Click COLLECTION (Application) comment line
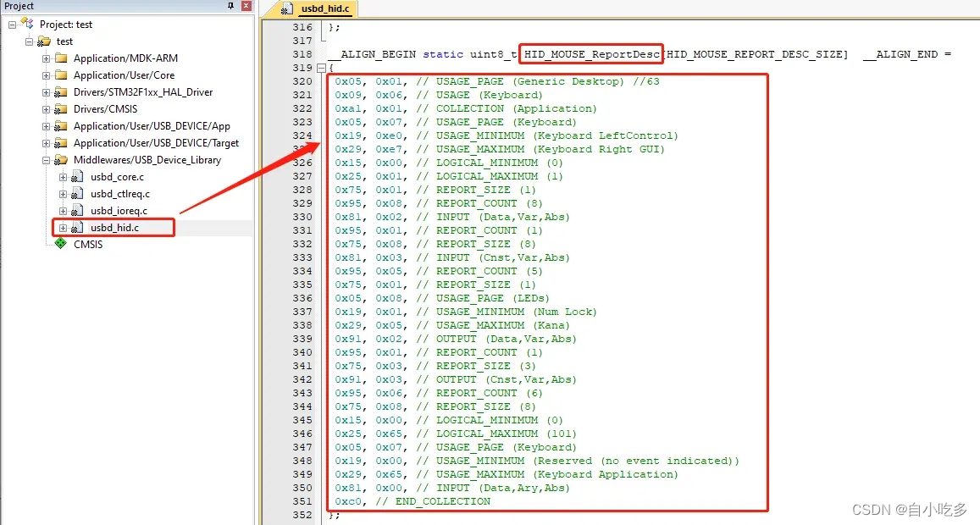980x525 pixels. (x=507, y=108)
